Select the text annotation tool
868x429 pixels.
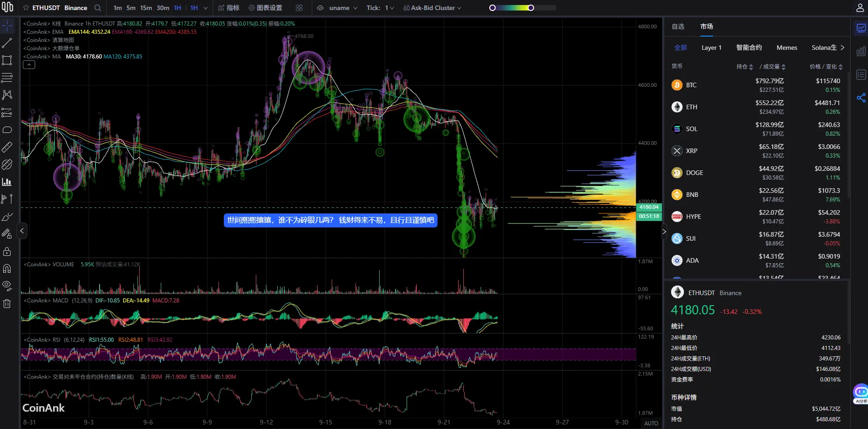click(7, 199)
